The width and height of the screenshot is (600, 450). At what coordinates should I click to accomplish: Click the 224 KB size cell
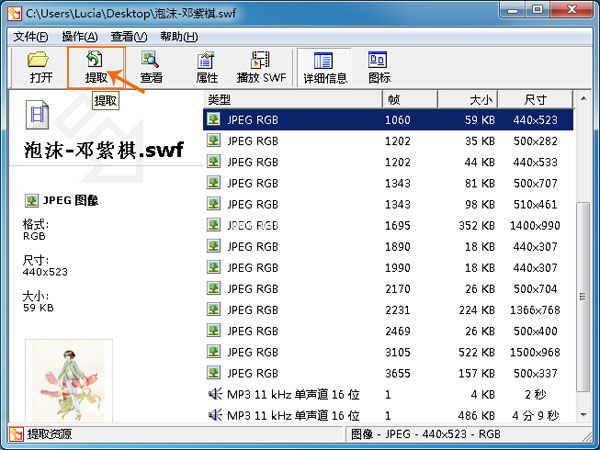click(x=477, y=310)
